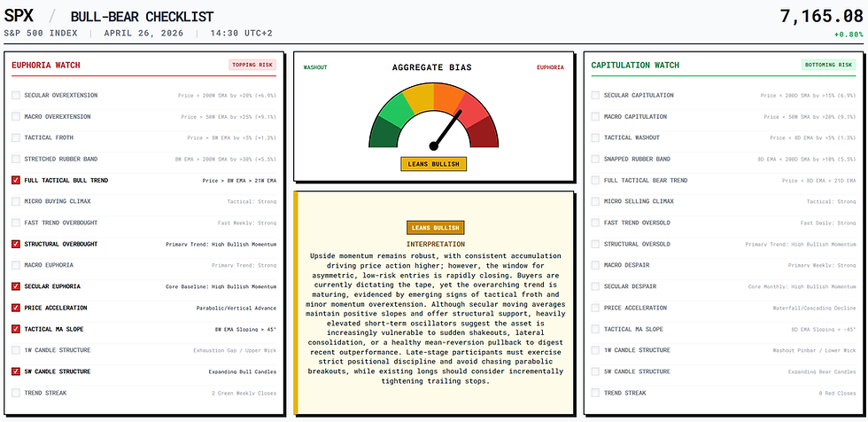Check the Macro Capitulation checkbox
This screenshot has width=868, height=422.
tap(595, 116)
